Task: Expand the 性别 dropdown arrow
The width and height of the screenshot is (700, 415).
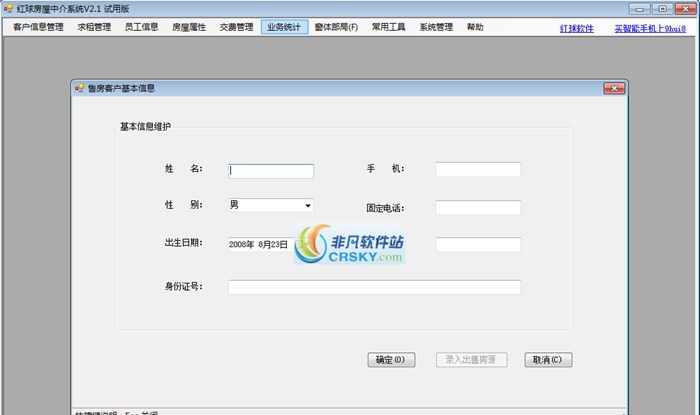Action: pyautogui.click(x=308, y=205)
